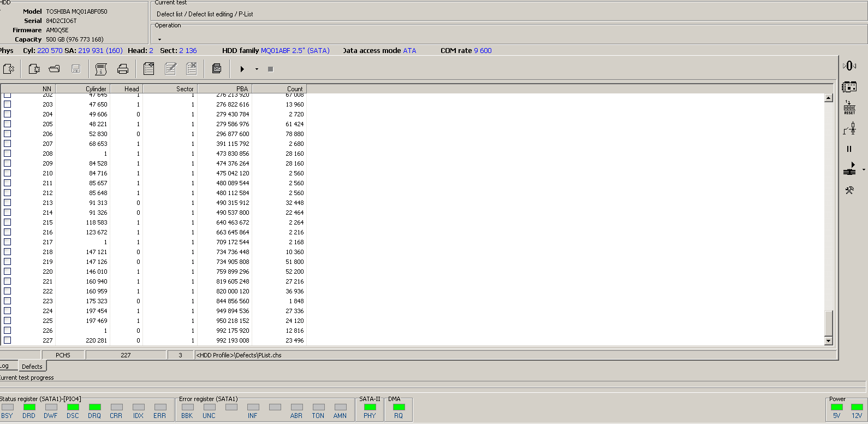Screen dimensions: 868x424
Task: Open the folder icon in the toolbar
Action: click(x=54, y=69)
